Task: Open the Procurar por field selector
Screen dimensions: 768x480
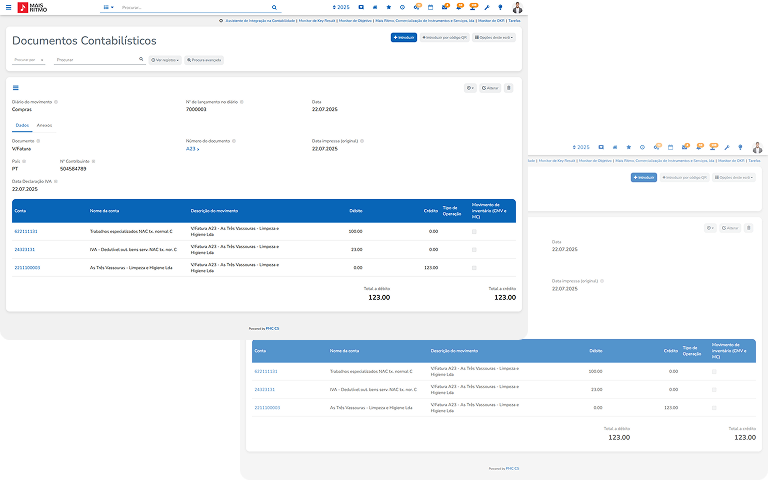Action: point(30,60)
